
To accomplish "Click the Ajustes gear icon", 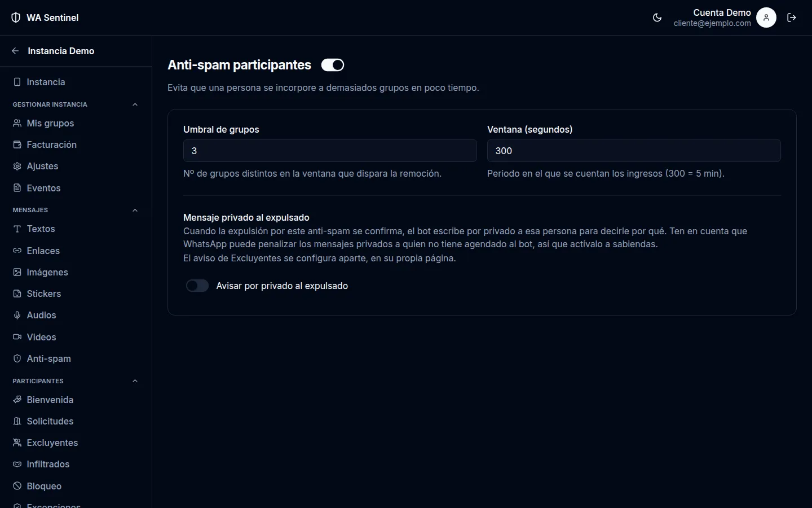I will [x=17, y=166].
